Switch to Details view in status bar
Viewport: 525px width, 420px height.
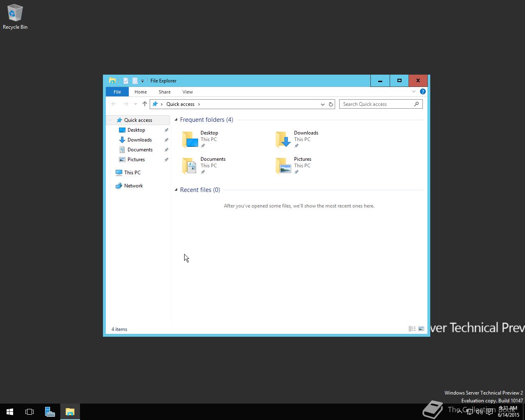(412, 329)
